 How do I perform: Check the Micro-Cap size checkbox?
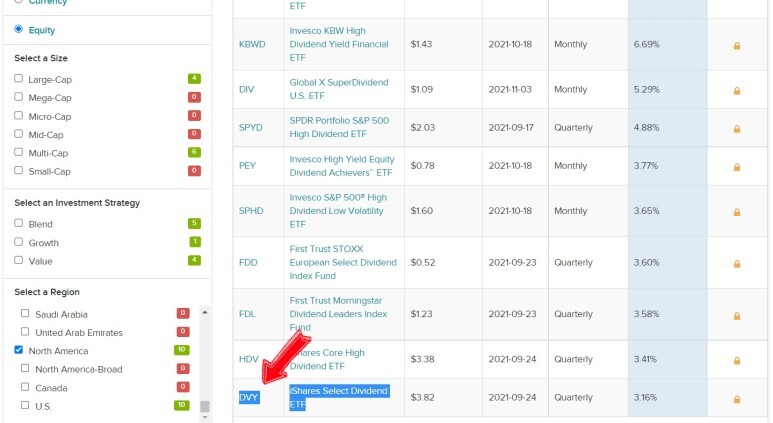(x=19, y=115)
